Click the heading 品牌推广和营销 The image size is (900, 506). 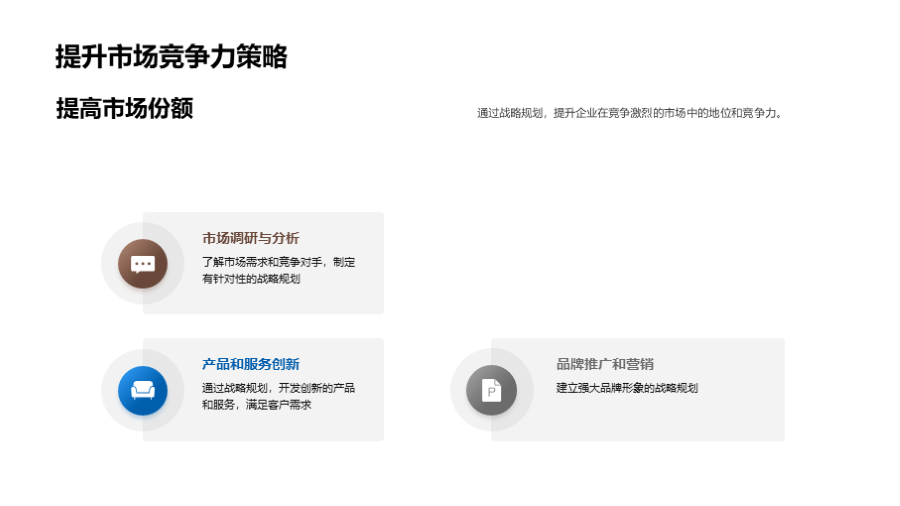605,364
